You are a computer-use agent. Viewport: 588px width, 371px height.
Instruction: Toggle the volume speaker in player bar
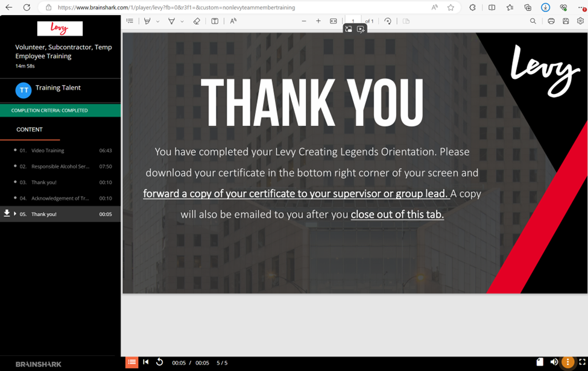tap(554, 363)
